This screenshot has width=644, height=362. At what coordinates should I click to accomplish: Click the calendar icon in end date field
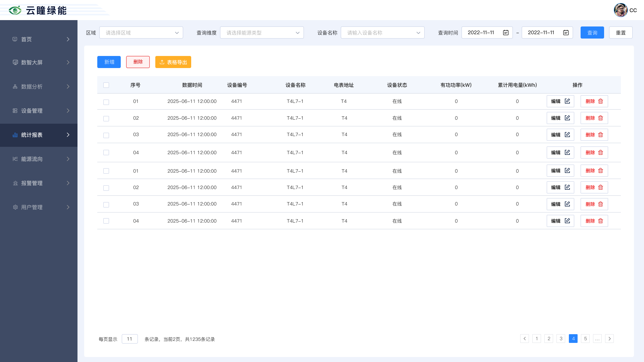[566, 33]
